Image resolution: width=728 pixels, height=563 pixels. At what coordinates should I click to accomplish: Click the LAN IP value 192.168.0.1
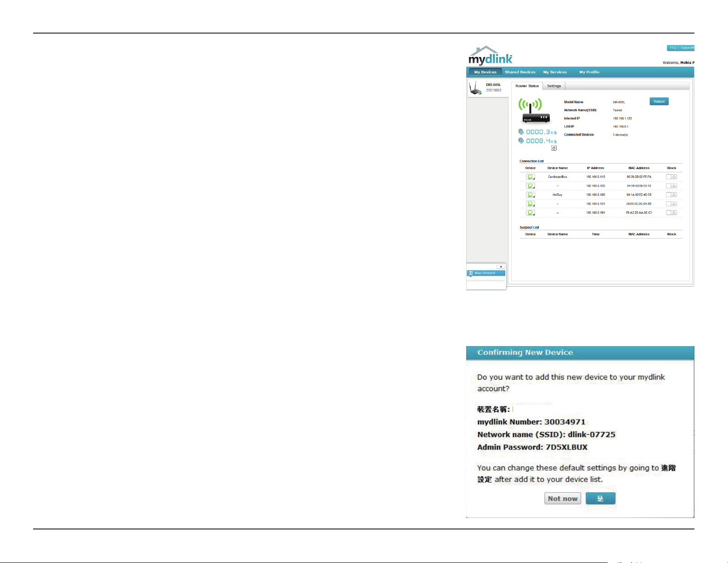pyautogui.click(x=621, y=126)
